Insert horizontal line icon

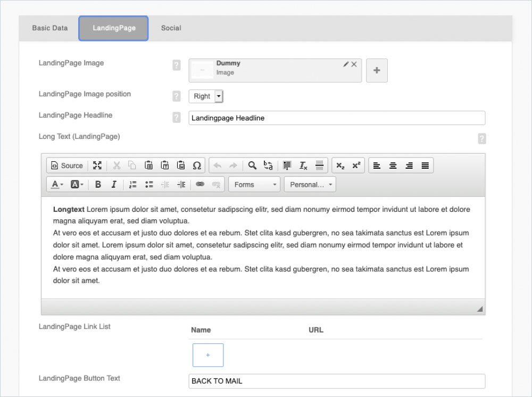click(319, 166)
